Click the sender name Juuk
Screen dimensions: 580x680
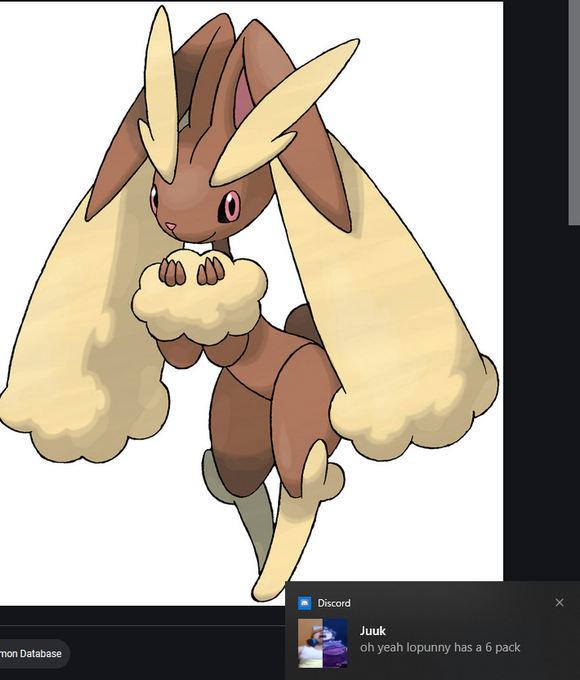pos(372,631)
